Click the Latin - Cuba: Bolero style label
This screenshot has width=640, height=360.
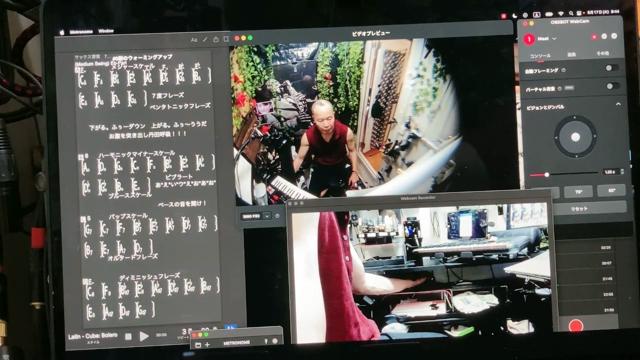[93, 336]
